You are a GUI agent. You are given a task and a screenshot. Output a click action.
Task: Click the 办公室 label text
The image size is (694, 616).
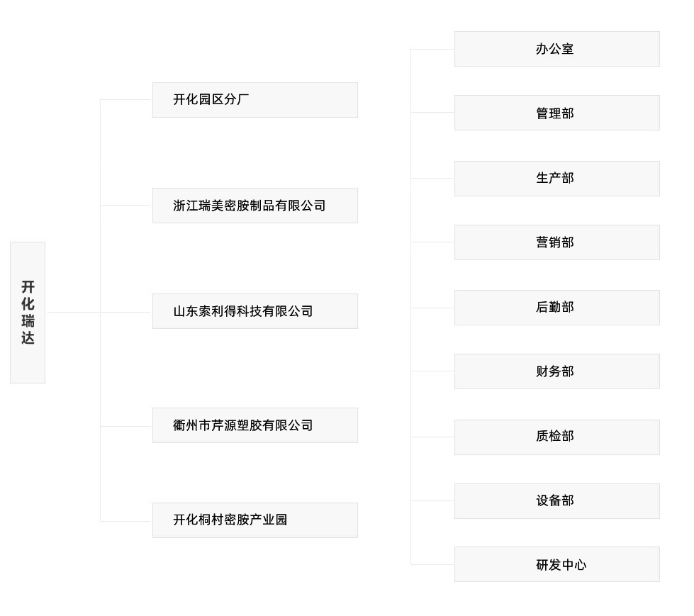pos(554,49)
